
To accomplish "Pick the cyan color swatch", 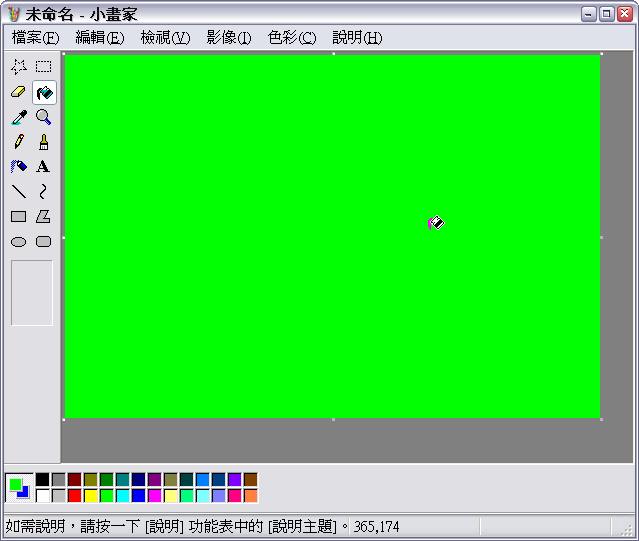I will [123, 496].
